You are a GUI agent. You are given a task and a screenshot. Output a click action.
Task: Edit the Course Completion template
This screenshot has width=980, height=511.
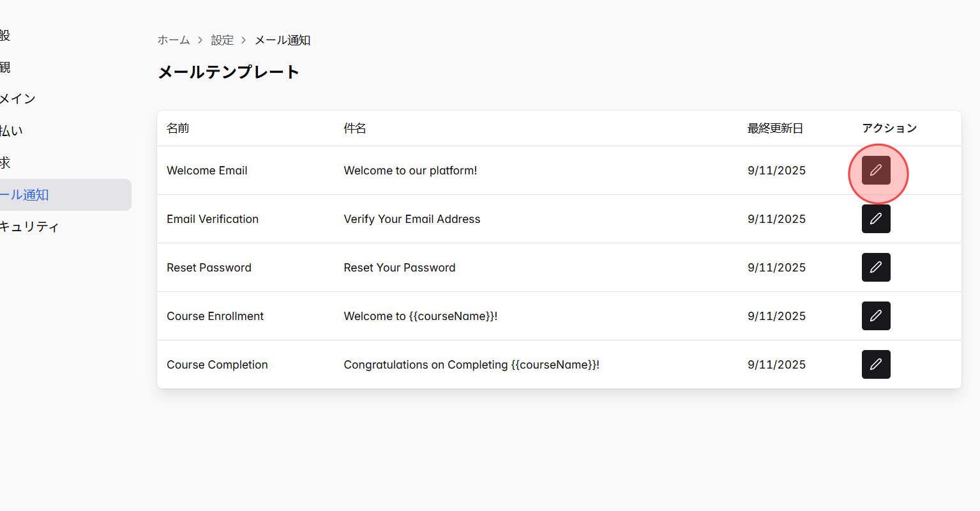point(876,364)
